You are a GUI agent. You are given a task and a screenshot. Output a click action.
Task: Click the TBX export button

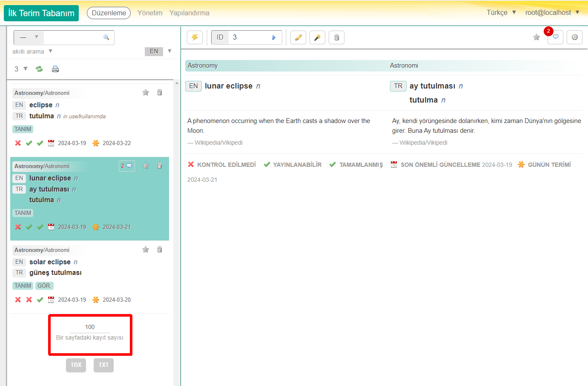(x=76, y=365)
